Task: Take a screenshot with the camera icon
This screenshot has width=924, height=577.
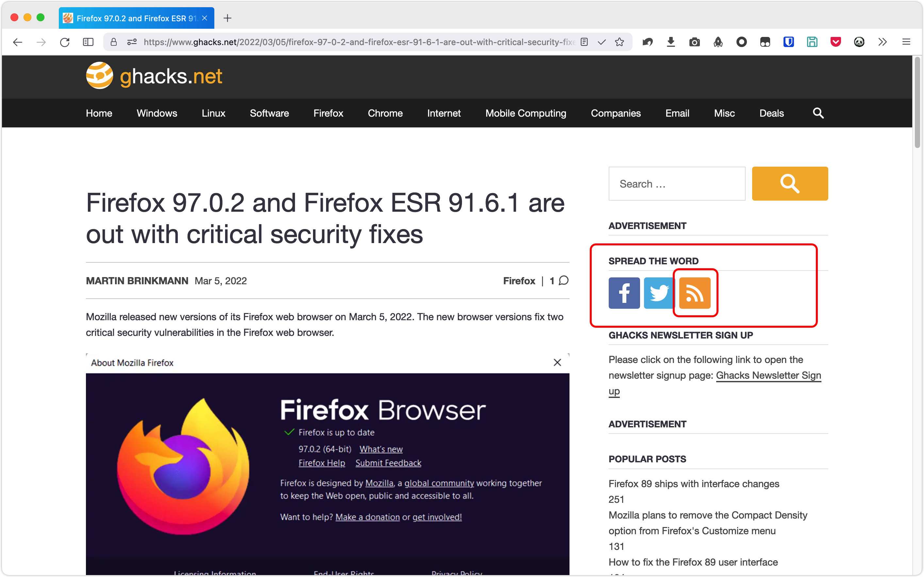Action: [x=694, y=42]
